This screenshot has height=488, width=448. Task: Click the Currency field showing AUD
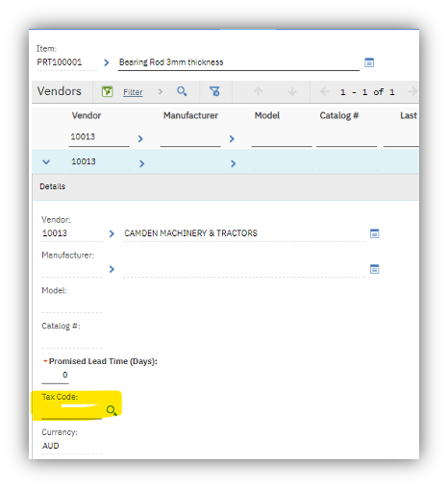[72, 446]
